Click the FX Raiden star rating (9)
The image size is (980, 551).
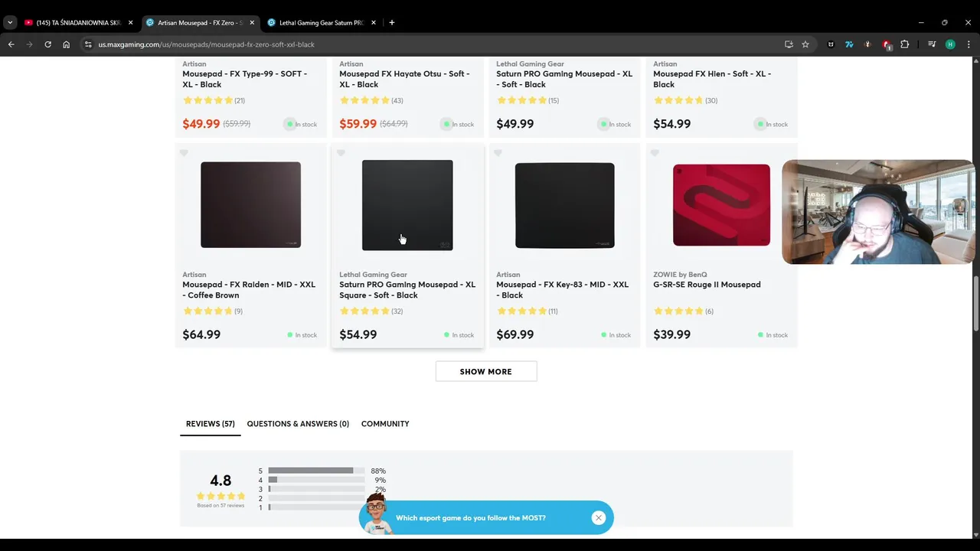(x=213, y=311)
